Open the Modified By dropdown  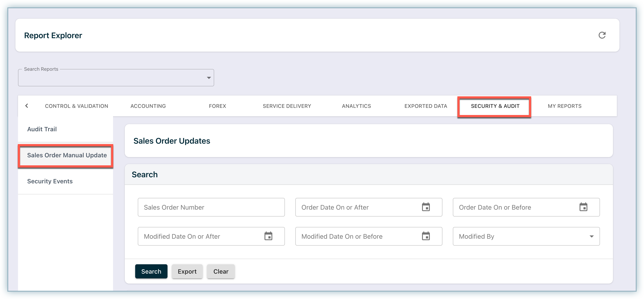591,236
